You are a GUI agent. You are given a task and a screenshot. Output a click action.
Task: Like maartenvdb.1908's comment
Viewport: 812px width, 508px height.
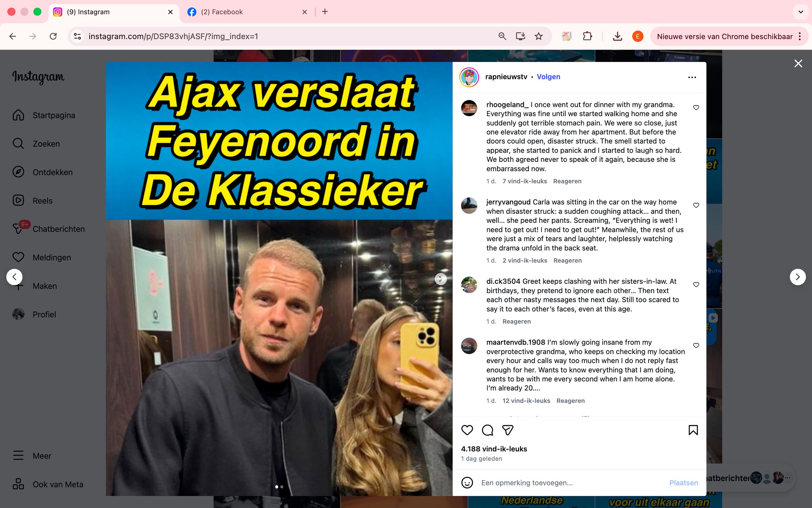[x=696, y=345]
